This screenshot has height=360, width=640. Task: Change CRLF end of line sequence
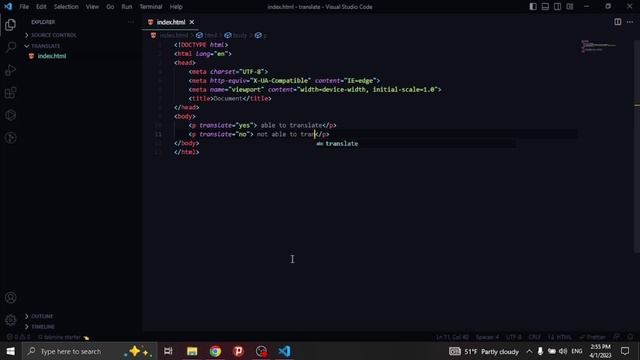534,337
